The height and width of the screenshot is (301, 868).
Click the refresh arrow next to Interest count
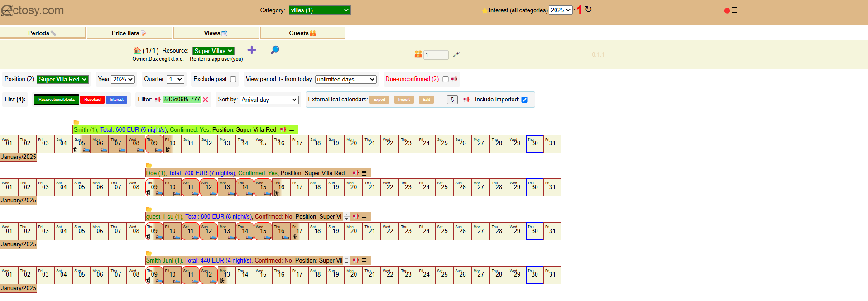(588, 10)
